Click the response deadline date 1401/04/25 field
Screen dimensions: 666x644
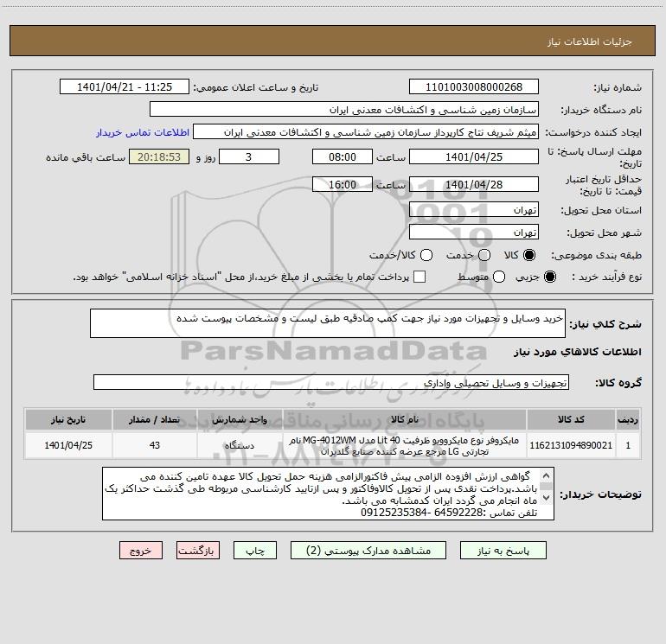[474, 156]
